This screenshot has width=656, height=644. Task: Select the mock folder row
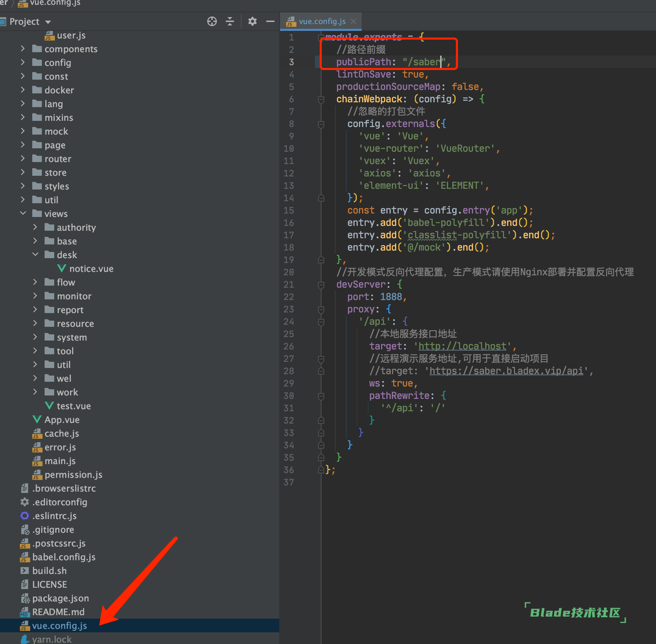point(139,131)
